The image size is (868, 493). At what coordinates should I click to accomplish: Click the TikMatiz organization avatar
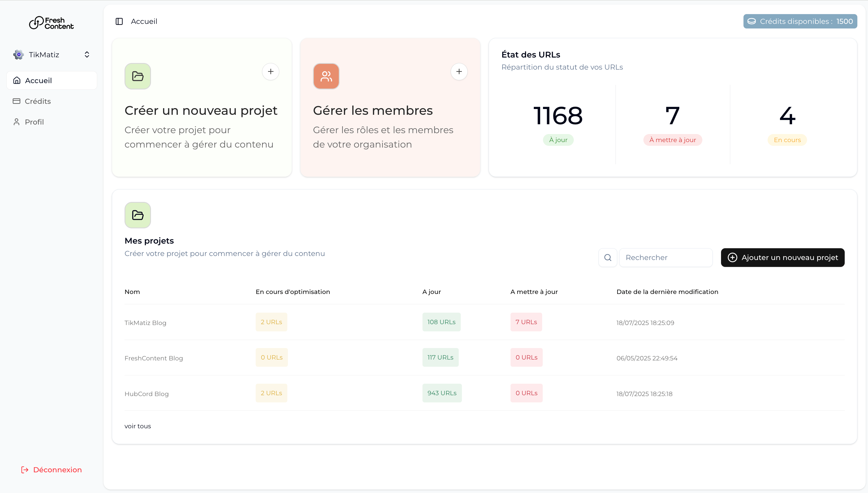[x=19, y=55]
